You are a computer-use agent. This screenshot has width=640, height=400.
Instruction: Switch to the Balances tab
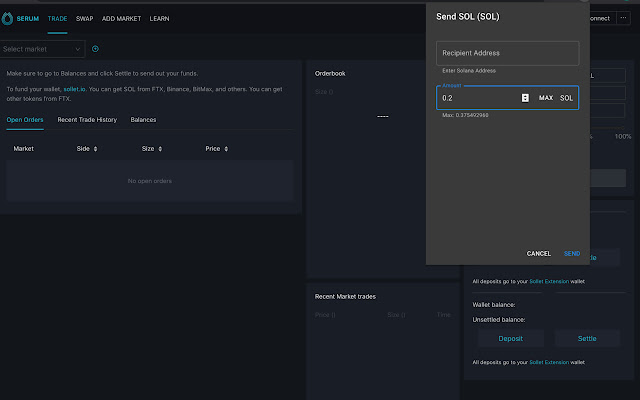pos(143,120)
